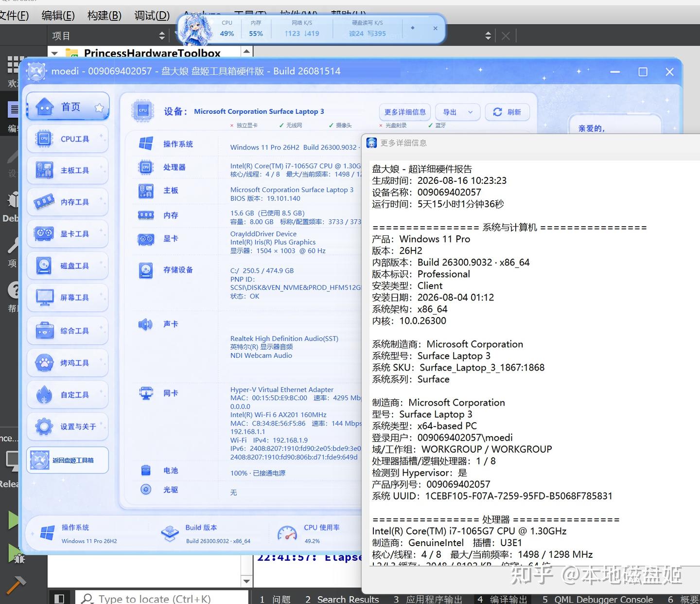
Task: Open the 屏幕工具 screen tools page
Action: pos(68,298)
